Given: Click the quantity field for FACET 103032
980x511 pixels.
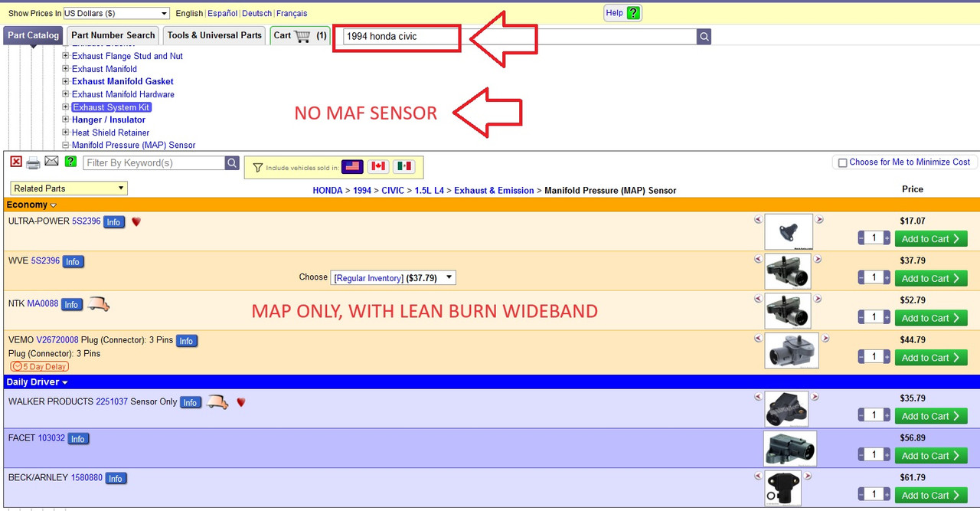Looking at the screenshot, I should (874, 454).
